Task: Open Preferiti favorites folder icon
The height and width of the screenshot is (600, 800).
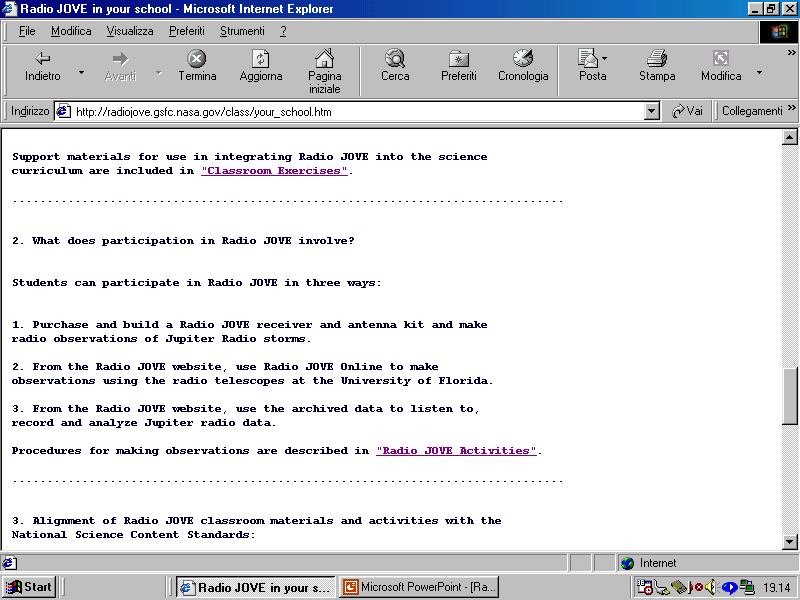Action: tap(459, 59)
